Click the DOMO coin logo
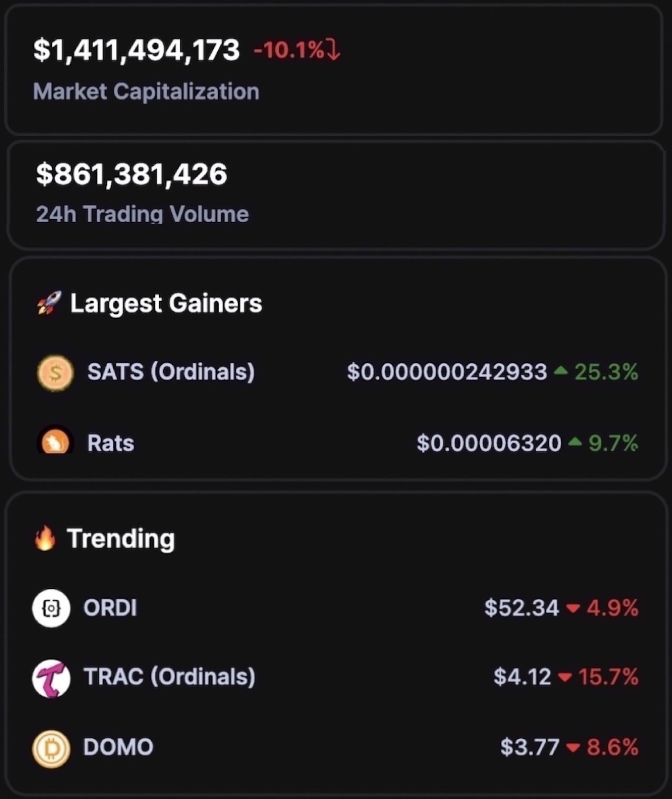Viewport: 672px width, 799px height. point(51,749)
